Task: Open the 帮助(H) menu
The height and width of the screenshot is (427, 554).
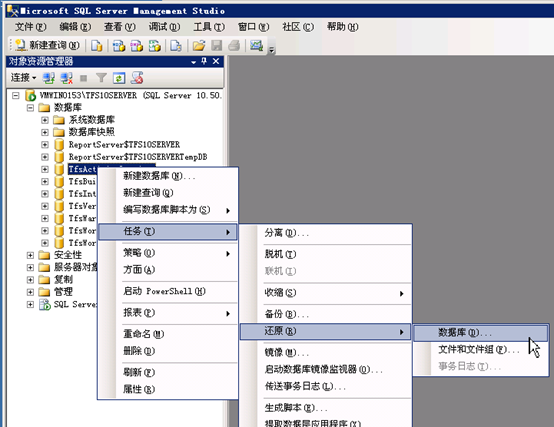Action: (342, 26)
